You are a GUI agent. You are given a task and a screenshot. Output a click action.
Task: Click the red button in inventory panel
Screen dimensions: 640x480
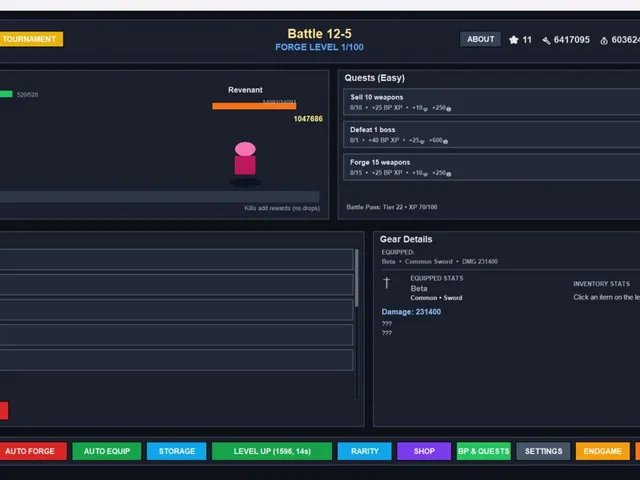[x=4, y=411]
